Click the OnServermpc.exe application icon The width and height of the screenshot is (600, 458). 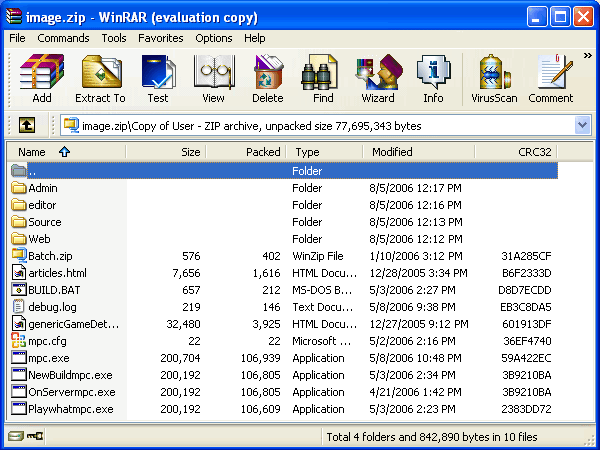click(18, 392)
